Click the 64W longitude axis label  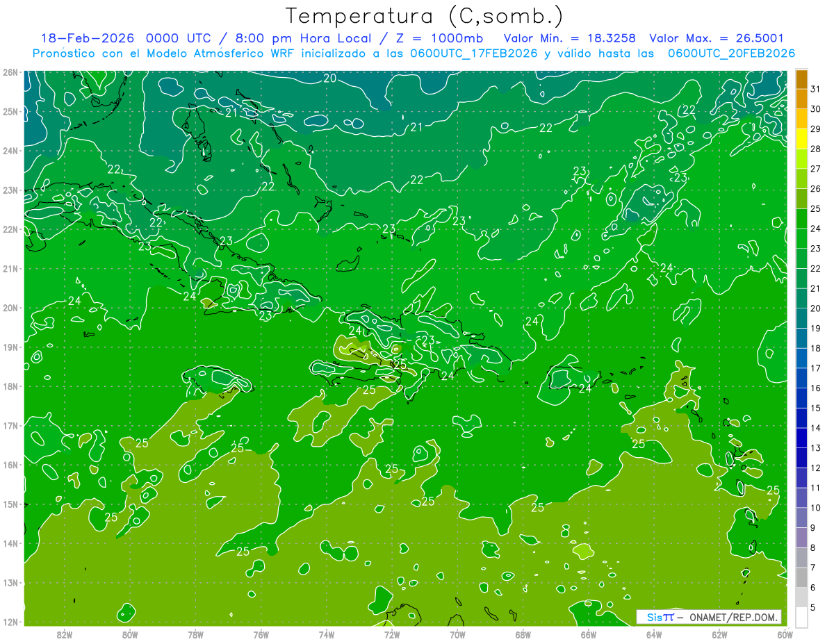[654, 634]
